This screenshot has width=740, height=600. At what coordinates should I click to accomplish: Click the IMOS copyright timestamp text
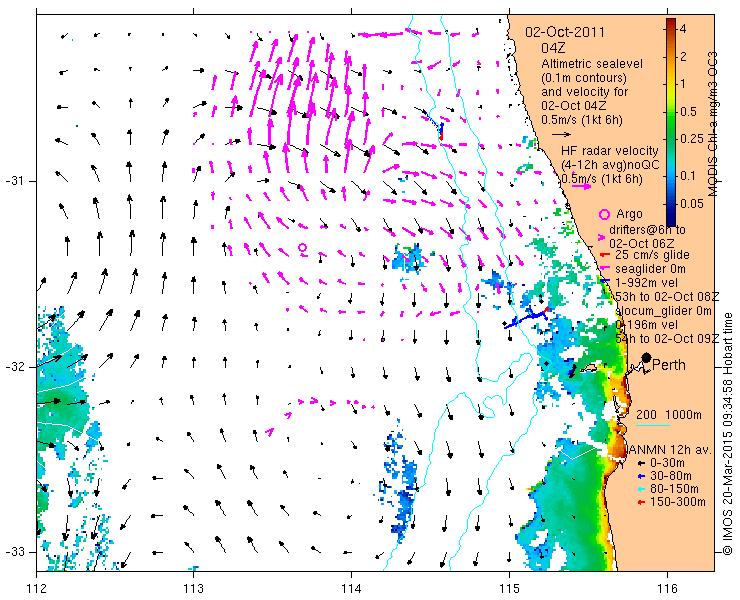[727, 434]
